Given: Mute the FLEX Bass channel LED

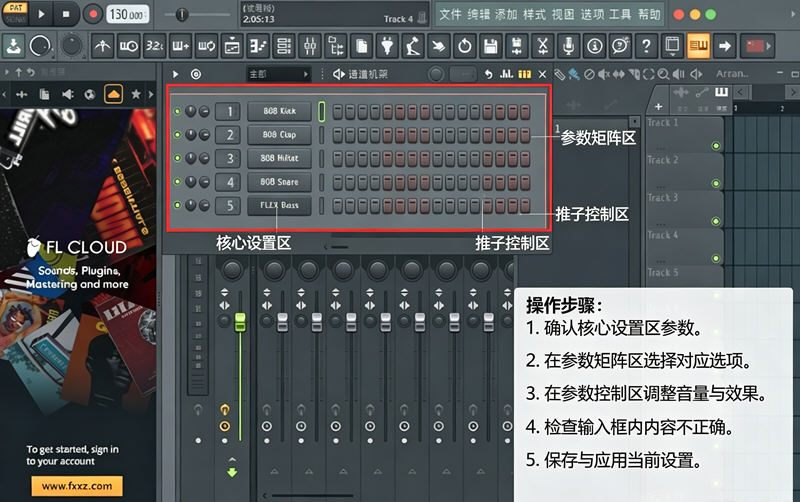Looking at the screenshot, I should click(x=177, y=205).
